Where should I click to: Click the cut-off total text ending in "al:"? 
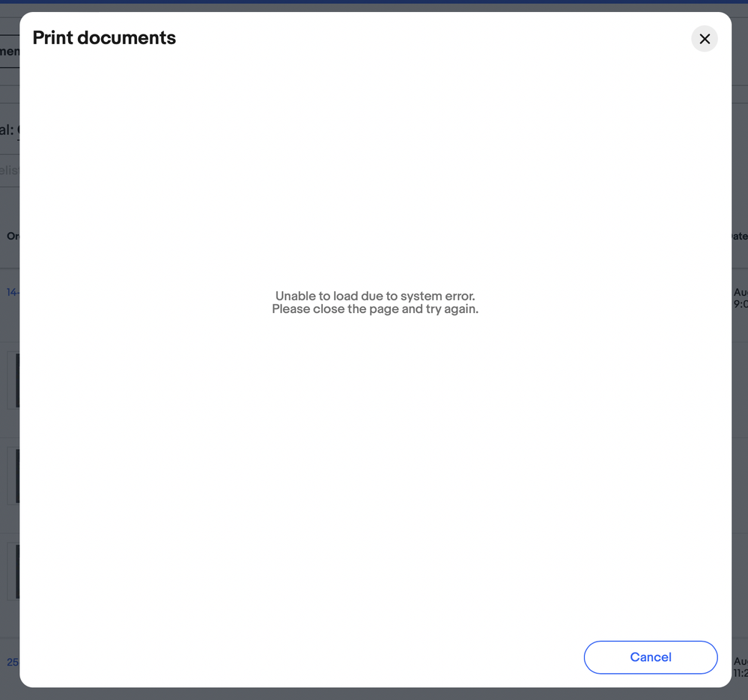[9, 130]
